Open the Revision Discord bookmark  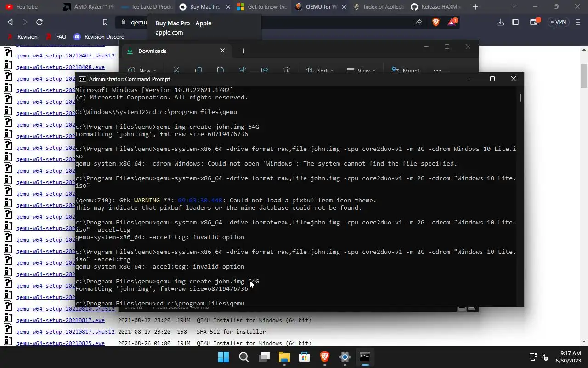tap(99, 37)
